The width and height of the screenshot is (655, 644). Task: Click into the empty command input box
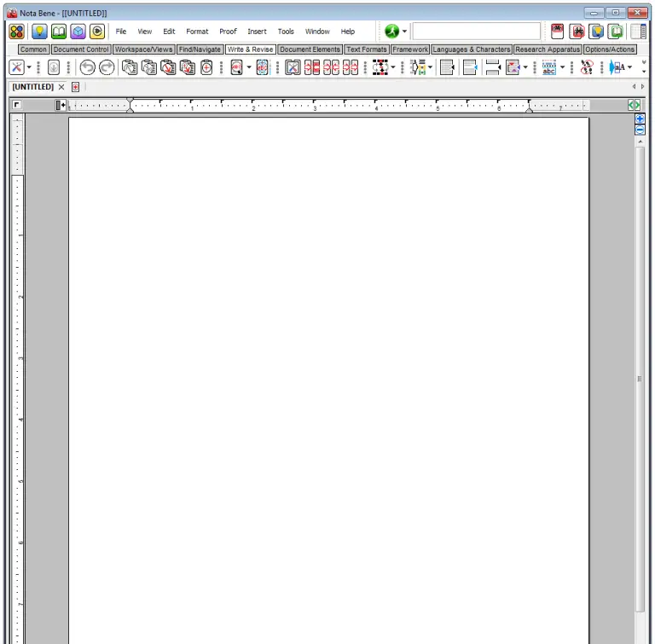(476, 32)
